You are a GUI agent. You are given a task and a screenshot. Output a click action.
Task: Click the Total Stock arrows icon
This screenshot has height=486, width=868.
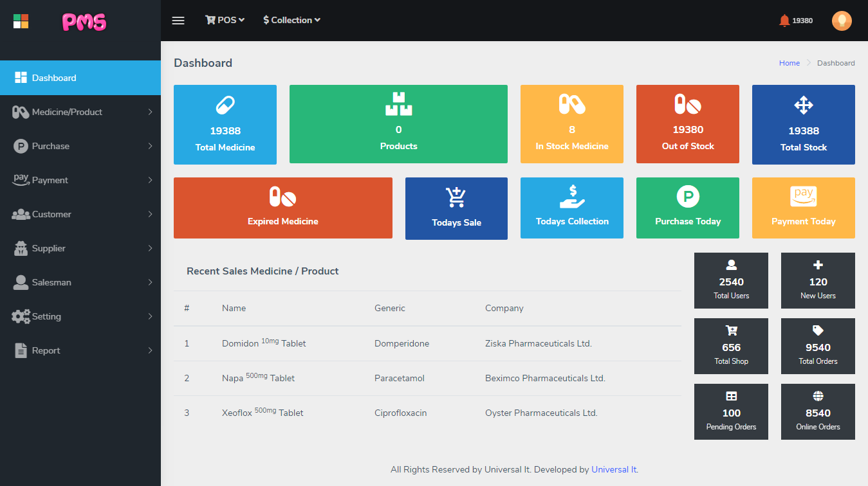(x=803, y=105)
